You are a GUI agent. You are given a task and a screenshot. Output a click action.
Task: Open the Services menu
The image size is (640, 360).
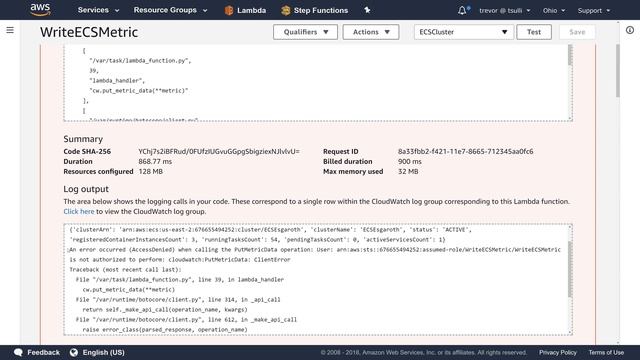(98, 10)
